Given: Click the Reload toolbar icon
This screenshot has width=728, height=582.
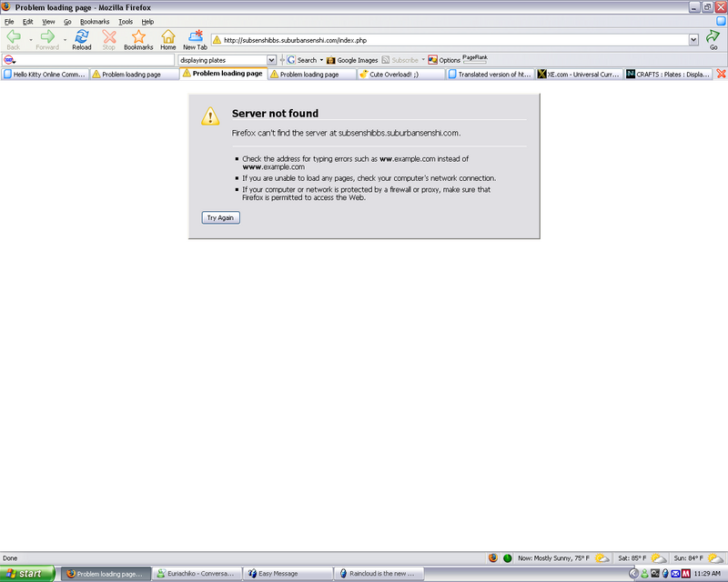Looking at the screenshot, I should [x=82, y=40].
